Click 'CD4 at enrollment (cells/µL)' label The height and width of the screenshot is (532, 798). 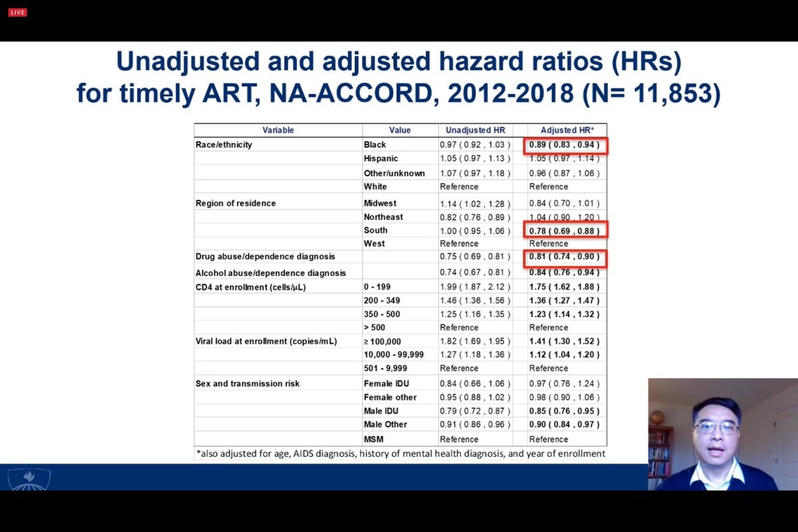point(251,287)
